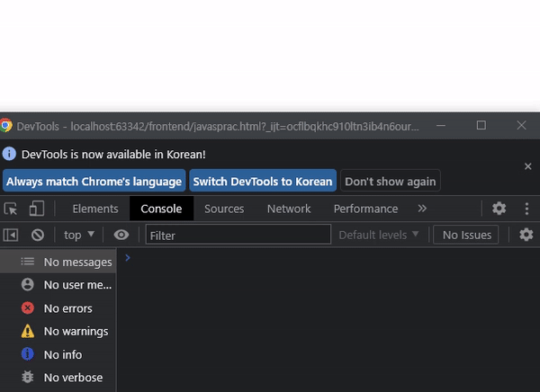The height and width of the screenshot is (392, 540).
Task: Click Switch DevTools to Korean button
Action: [x=263, y=181]
